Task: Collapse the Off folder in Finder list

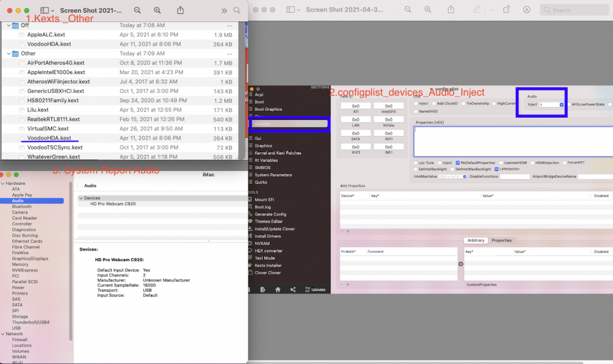Action: coord(9,25)
